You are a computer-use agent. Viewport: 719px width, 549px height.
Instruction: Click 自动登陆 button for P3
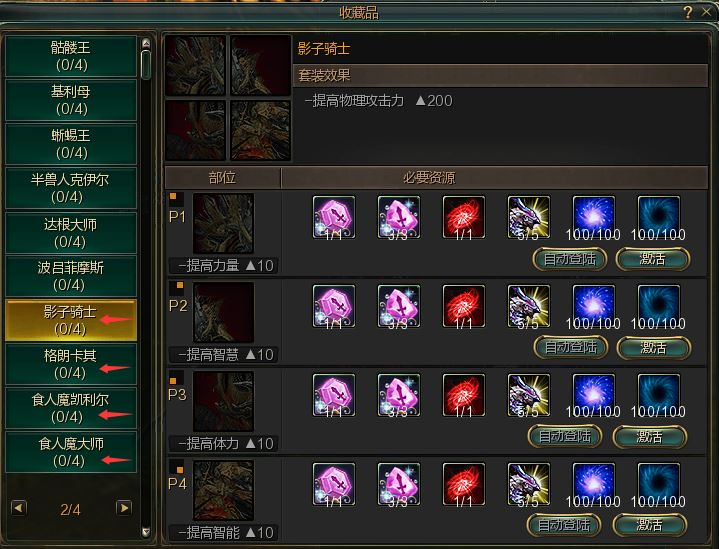tap(564, 436)
